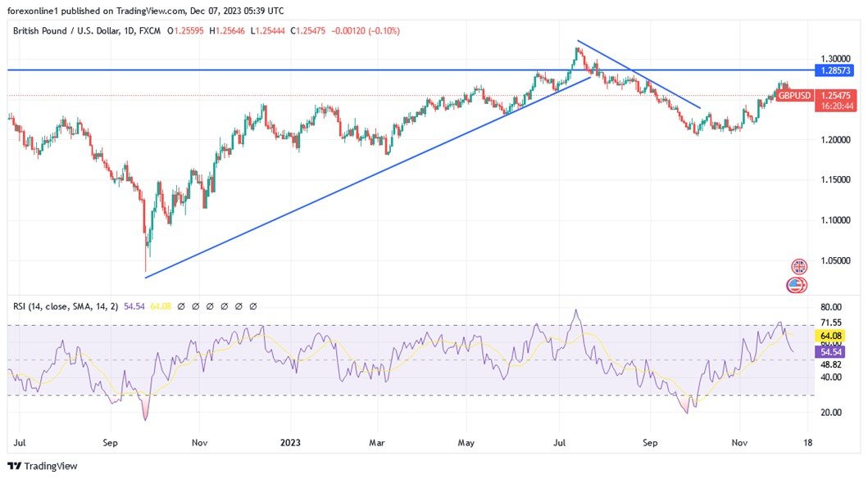The width and height of the screenshot is (868, 479).
Task: Click the RSI (14, close, SMA, 14, 2) indicator label
Action: [x=66, y=306]
